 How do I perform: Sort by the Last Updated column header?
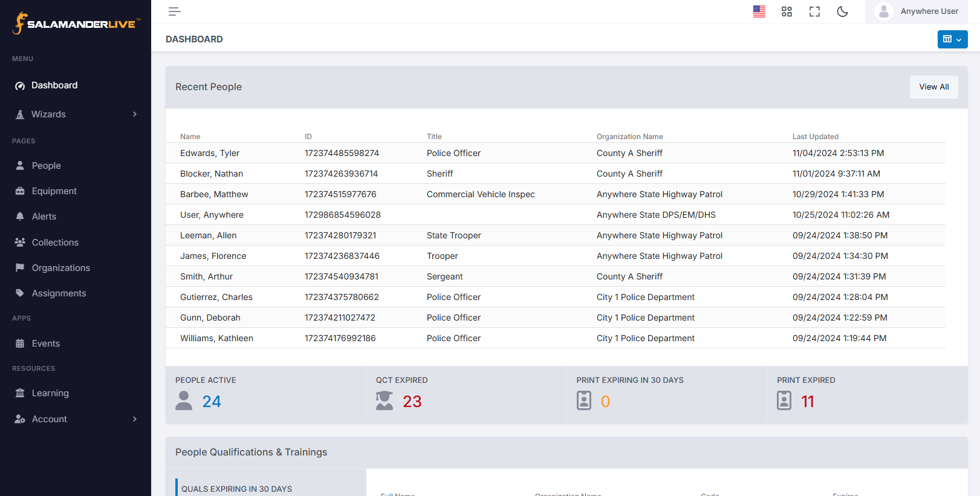[816, 137]
